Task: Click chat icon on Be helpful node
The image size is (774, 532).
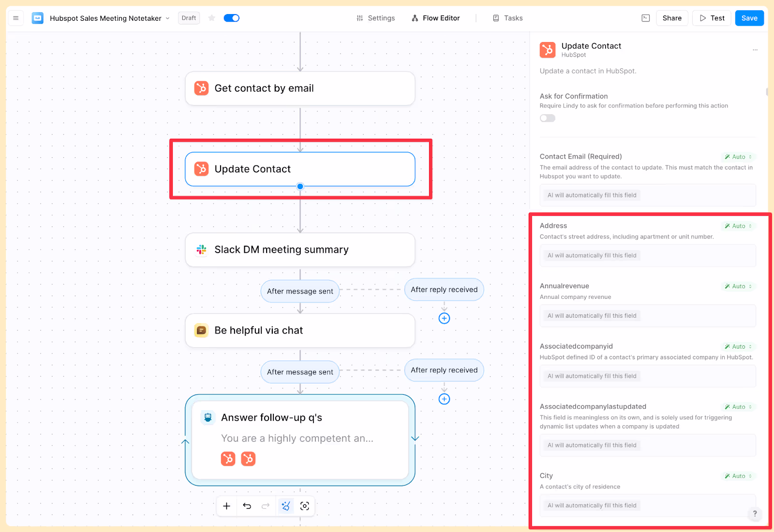Action: point(201,330)
